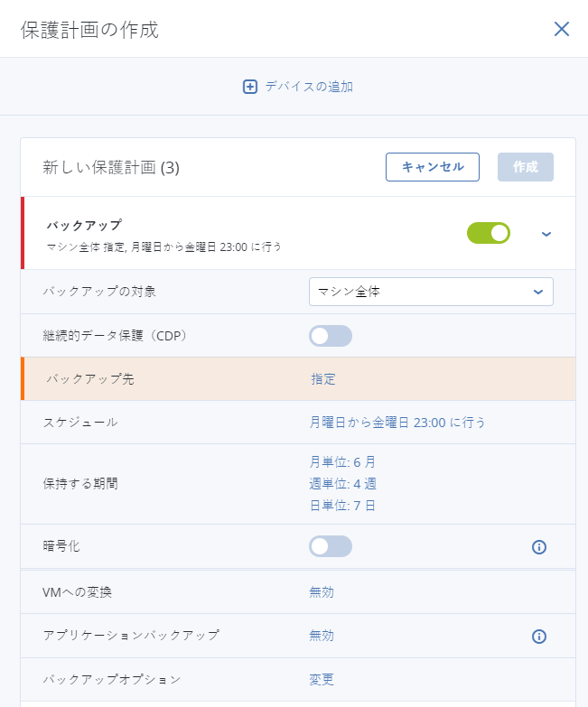Click the info icon in the 暗号化 row
This screenshot has height=707, width=588.
pyautogui.click(x=539, y=547)
